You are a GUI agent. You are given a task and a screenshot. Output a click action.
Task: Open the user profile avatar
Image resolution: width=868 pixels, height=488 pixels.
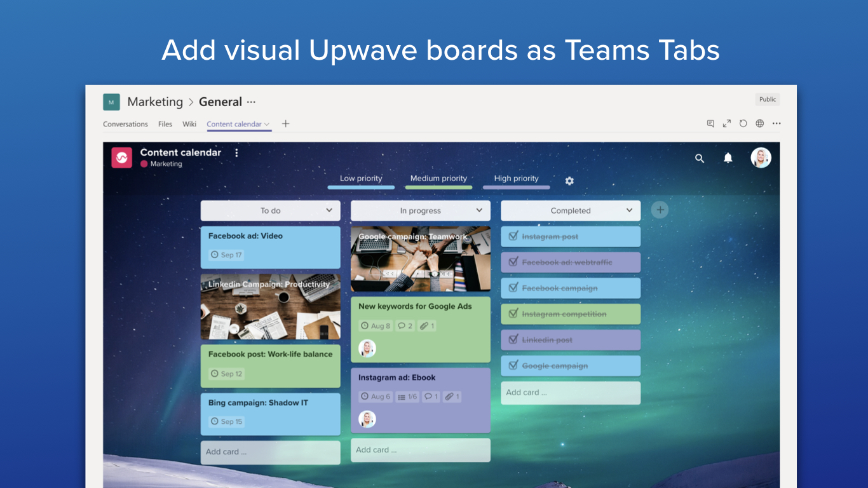761,158
